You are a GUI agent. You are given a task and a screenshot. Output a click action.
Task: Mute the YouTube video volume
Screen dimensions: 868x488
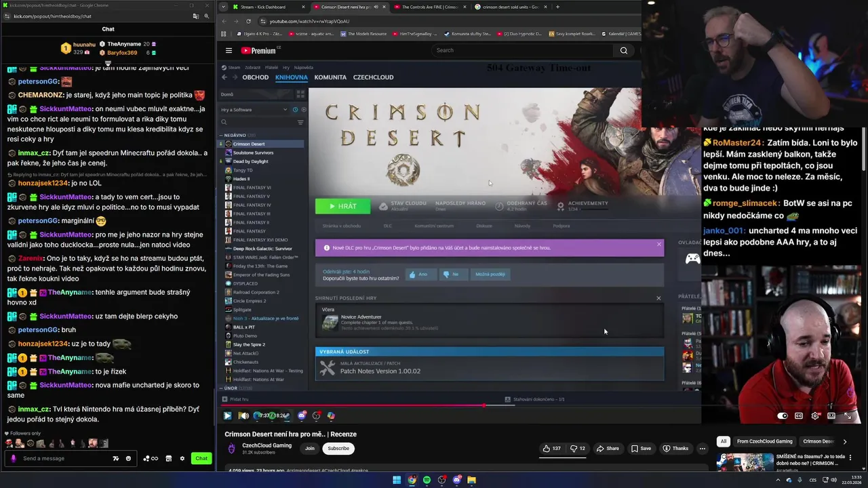coord(243,415)
